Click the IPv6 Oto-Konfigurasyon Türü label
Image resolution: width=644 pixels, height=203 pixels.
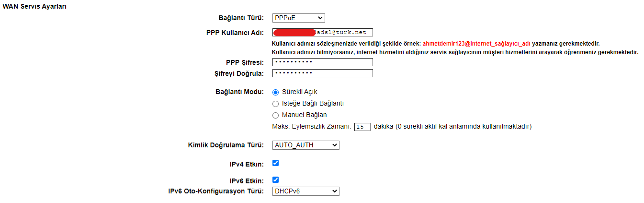[216, 191]
